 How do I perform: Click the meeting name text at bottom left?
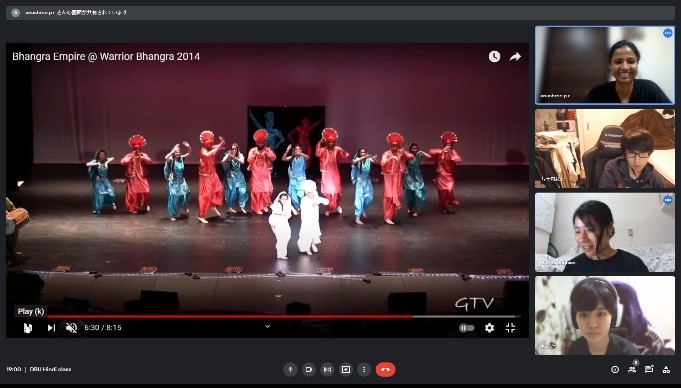[x=50, y=369]
